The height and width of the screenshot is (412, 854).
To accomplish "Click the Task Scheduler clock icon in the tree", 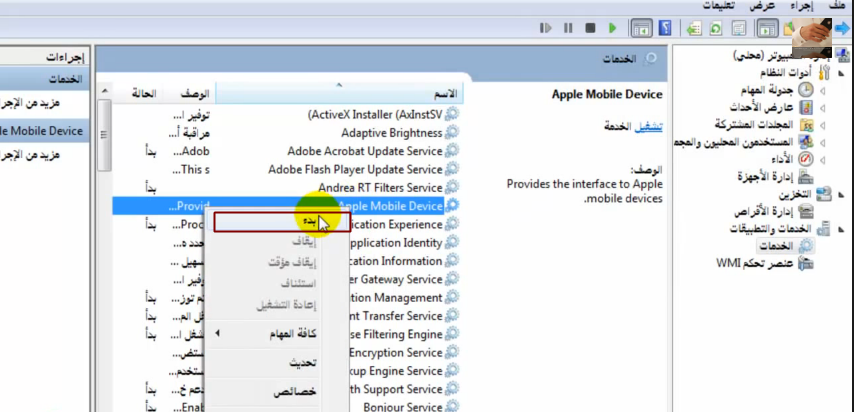I will tap(806, 90).
